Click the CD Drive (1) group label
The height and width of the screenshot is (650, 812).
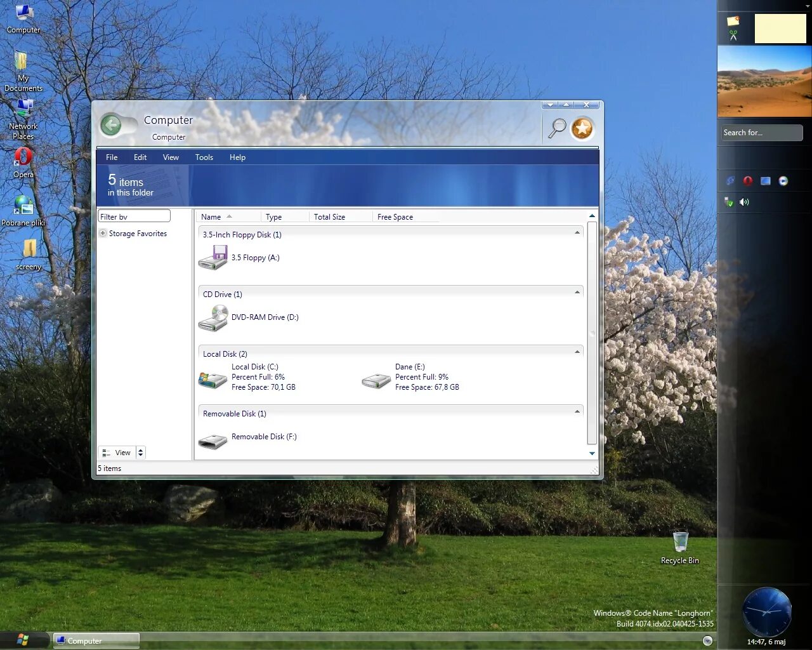click(223, 295)
